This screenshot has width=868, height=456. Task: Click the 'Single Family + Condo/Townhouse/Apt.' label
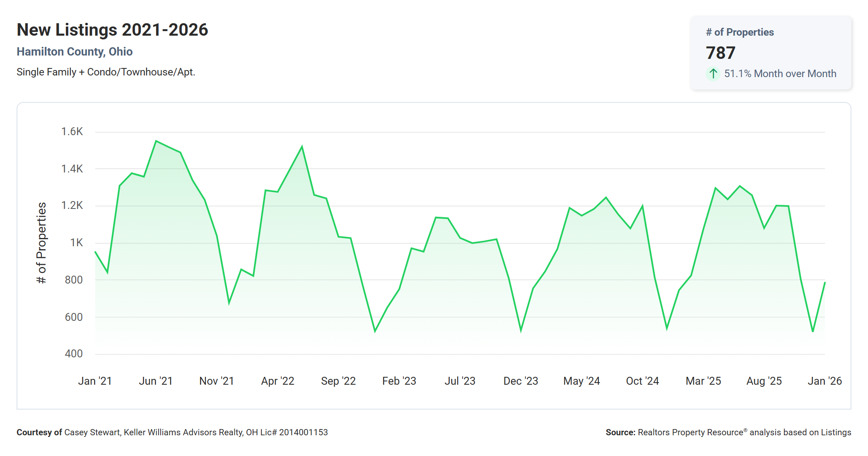coord(106,71)
